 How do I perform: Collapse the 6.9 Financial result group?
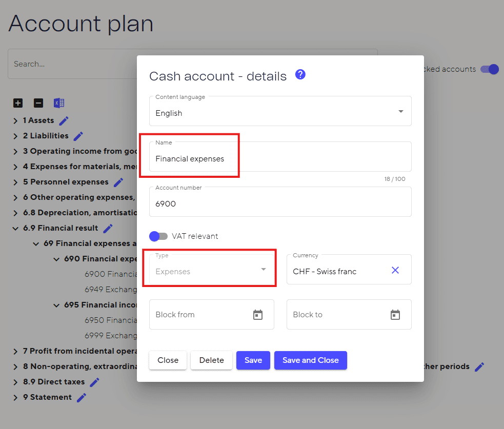16,228
